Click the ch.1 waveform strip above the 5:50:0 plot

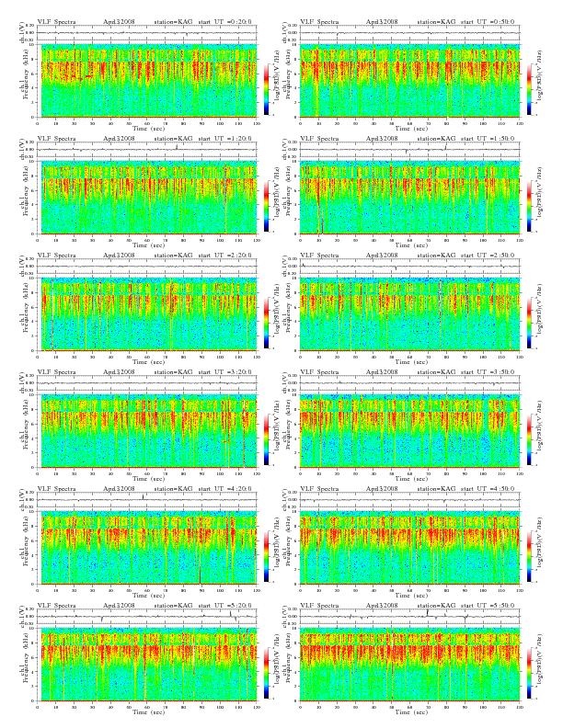tap(409, 617)
